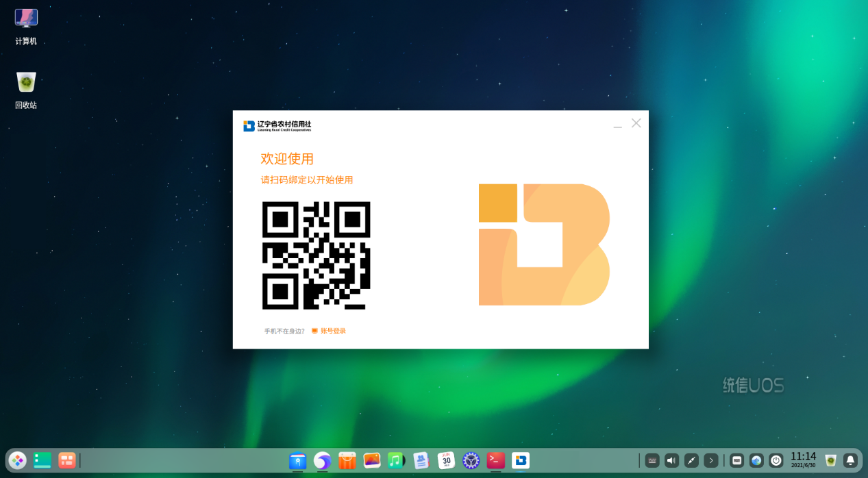The height and width of the screenshot is (478, 868).
Task: Open the launcher in the dock
Action: click(18, 460)
